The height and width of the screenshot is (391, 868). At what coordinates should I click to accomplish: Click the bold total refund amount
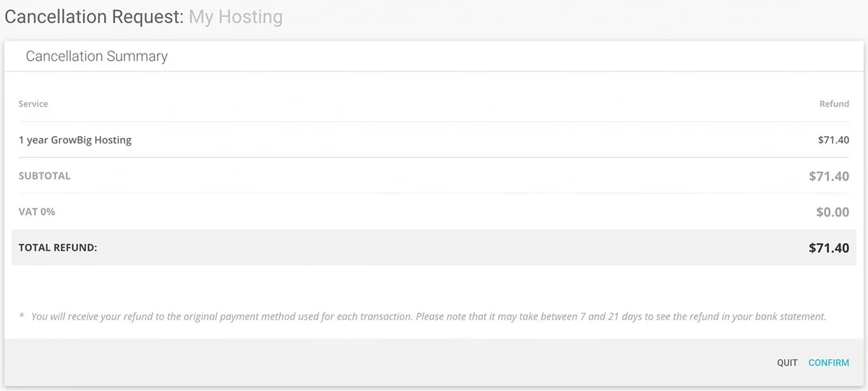pos(829,248)
